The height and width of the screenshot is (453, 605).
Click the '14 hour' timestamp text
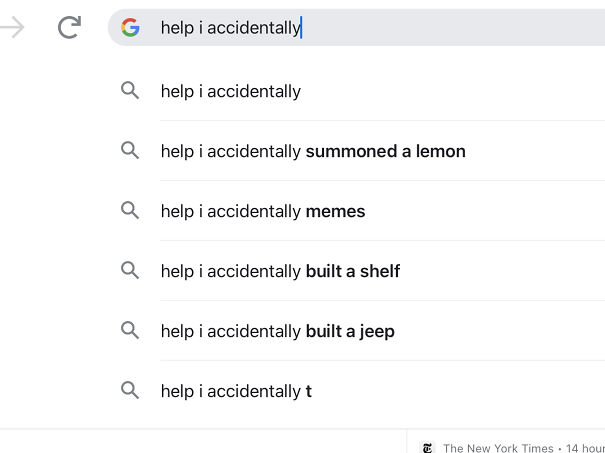tap(587, 448)
